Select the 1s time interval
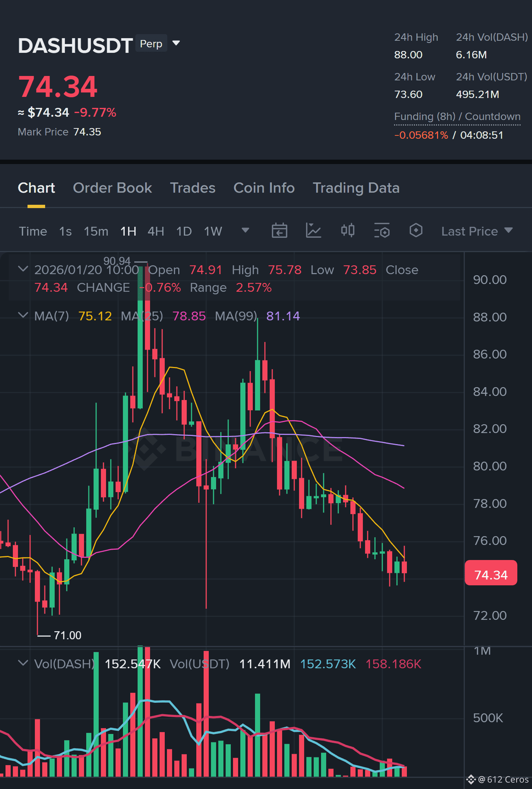 (x=65, y=231)
